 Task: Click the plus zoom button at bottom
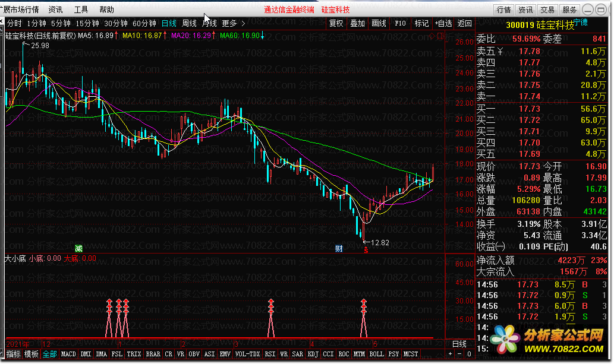(451, 354)
